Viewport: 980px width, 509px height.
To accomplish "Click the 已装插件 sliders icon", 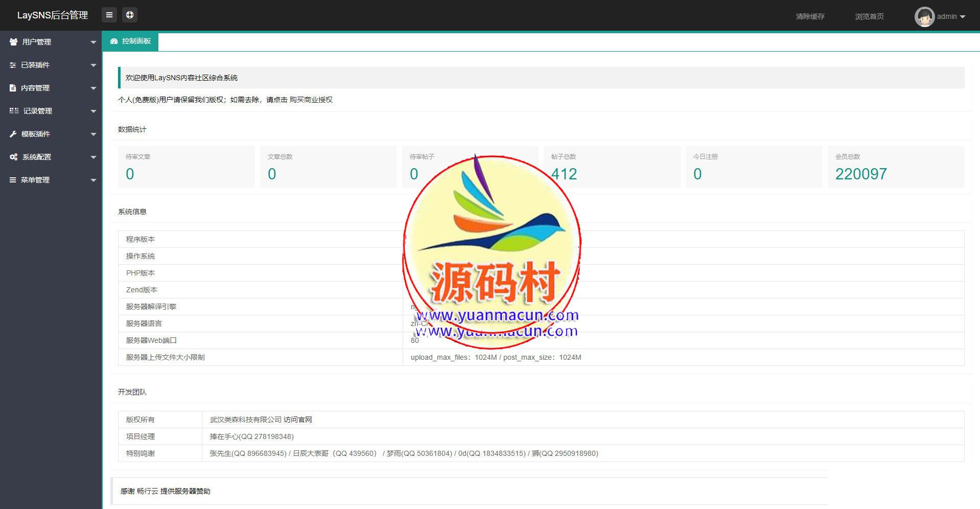I will pos(13,65).
